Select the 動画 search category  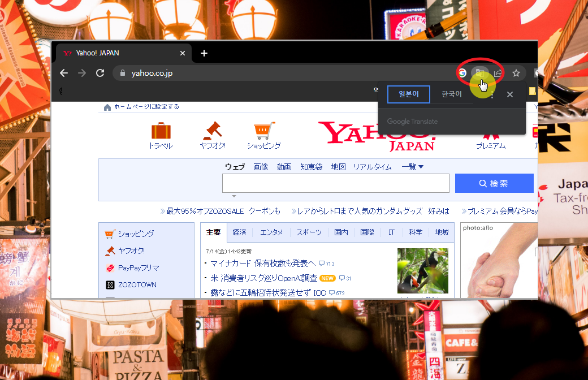[284, 167]
